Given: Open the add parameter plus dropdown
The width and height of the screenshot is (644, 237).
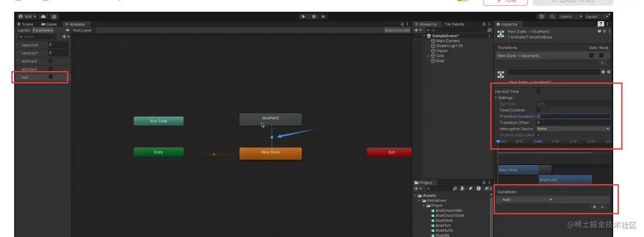Looking at the screenshot, I should point(66,37).
